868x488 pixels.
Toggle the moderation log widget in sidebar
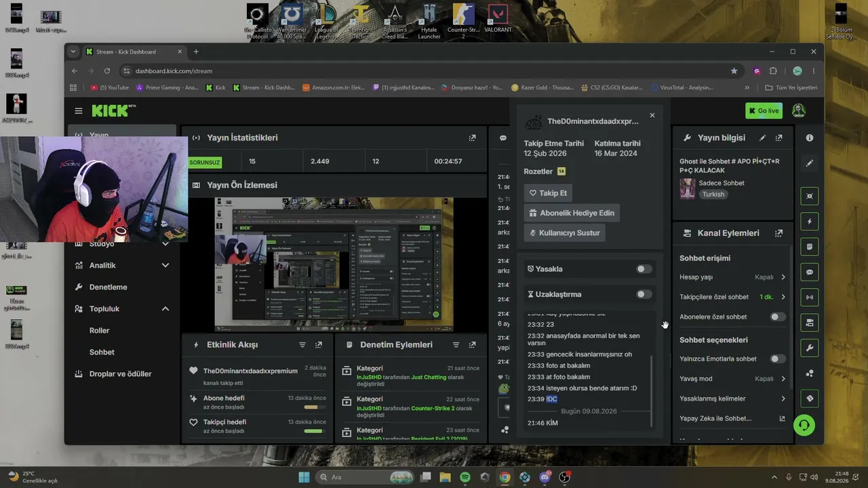(810, 247)
